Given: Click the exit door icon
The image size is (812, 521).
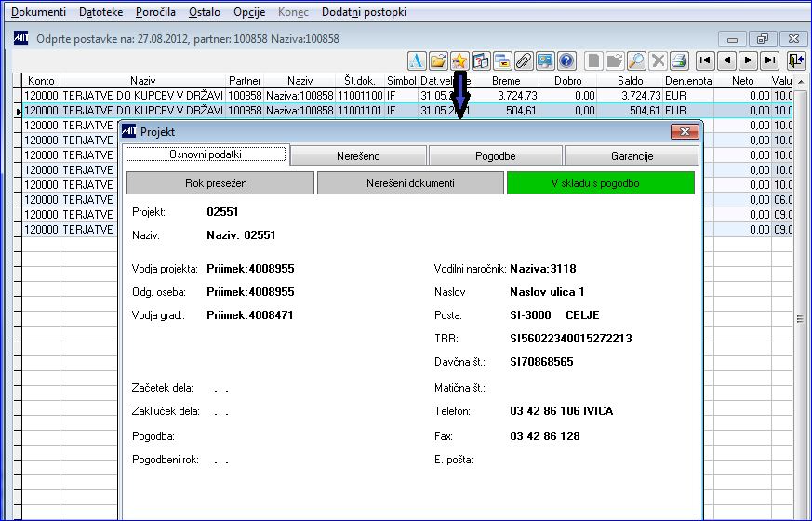Looking at the screenshot, I should tap(795, 60).
